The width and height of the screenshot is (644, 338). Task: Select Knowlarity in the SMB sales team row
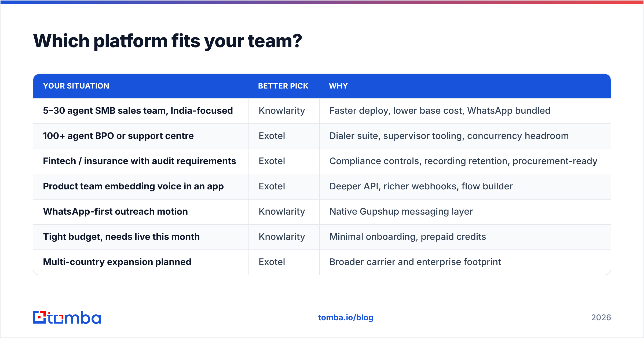pos(282,111)
